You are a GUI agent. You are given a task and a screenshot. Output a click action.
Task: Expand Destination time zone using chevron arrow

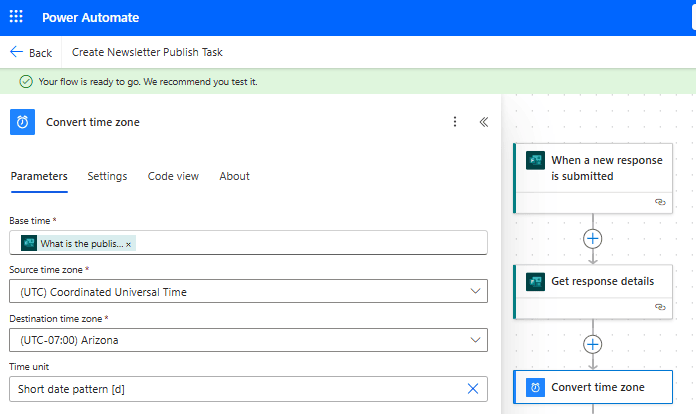[x=475, y=340]
